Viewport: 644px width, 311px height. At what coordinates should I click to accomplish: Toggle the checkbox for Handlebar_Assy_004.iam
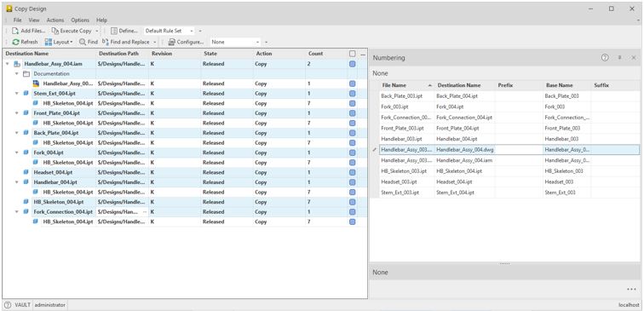tap(353, 64)
